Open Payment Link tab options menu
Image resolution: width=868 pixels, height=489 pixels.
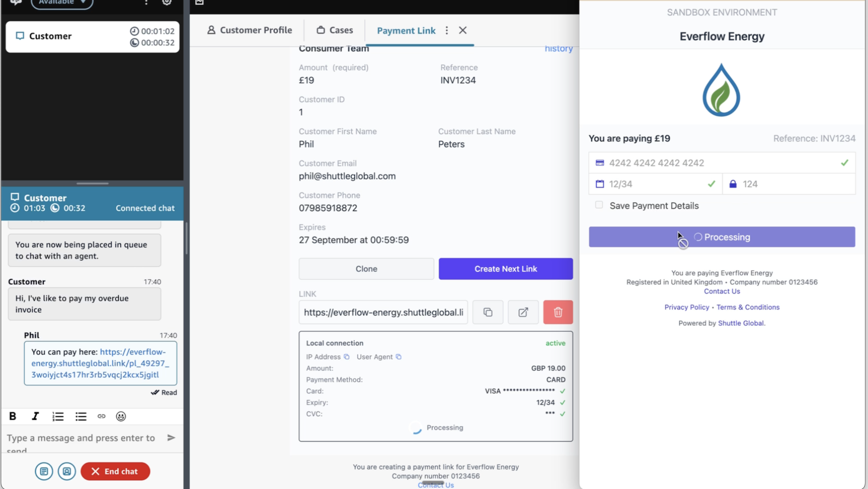pos(446,30)
